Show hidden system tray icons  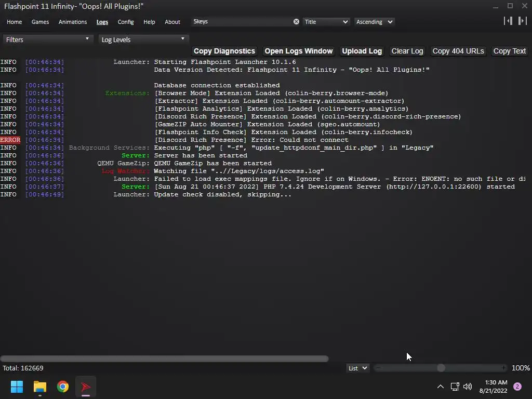pyautogui.click(x=441, y=387)
